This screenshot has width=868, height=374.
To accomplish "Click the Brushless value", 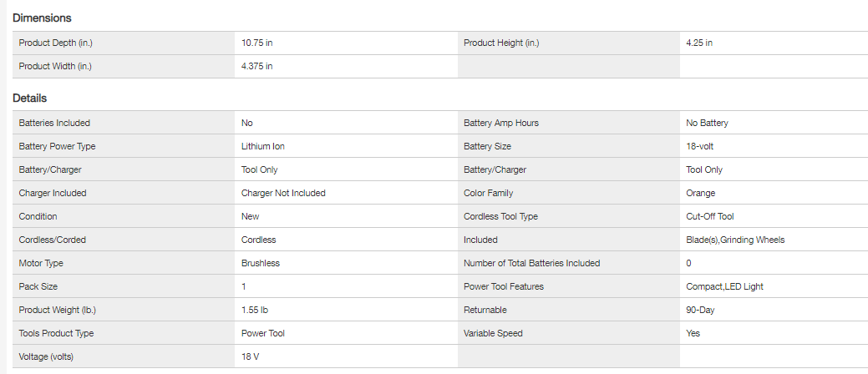I will click(261, 263).
